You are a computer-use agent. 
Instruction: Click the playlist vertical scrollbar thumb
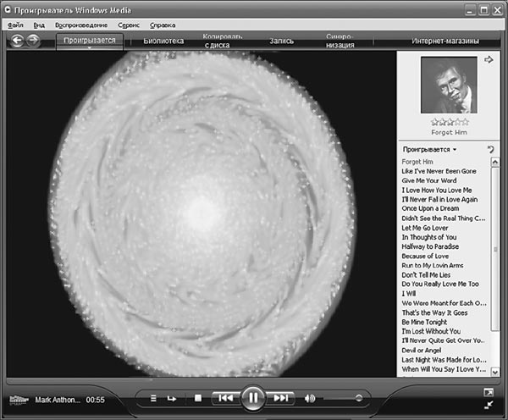pos(495,249)
